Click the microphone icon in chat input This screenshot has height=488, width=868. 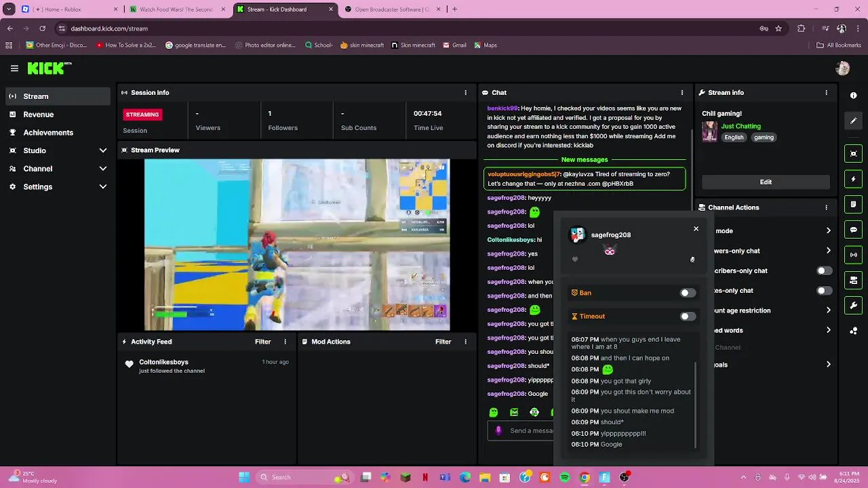pos(498,430)
